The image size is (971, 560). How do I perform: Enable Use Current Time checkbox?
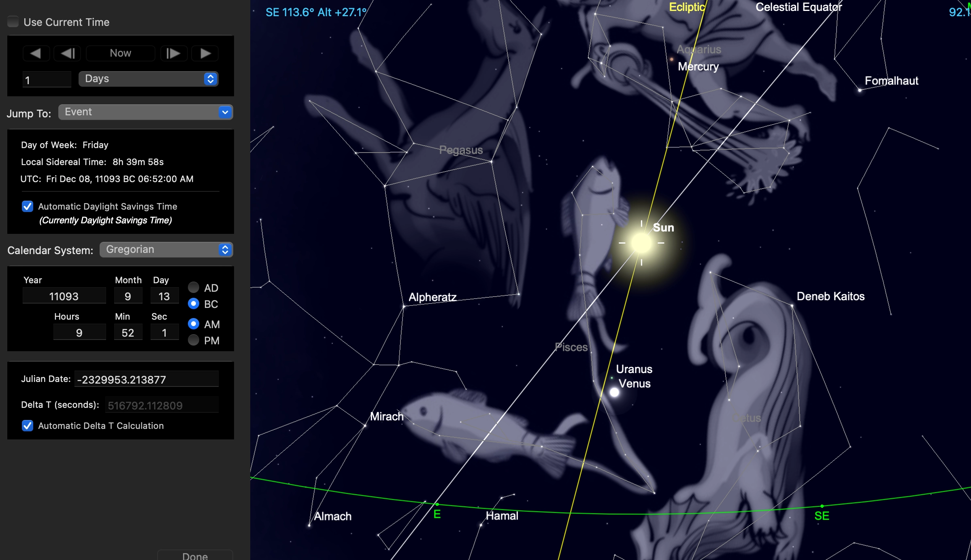pos(13,22)
